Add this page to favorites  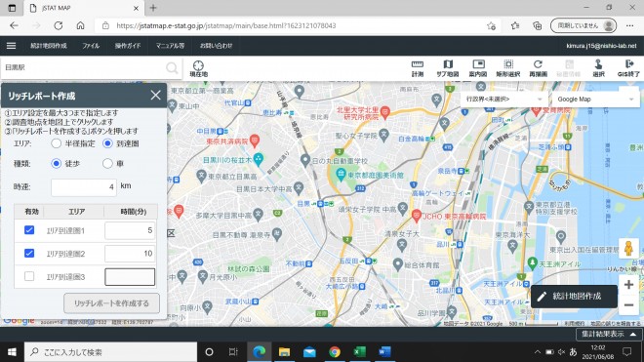coord(491,25)
